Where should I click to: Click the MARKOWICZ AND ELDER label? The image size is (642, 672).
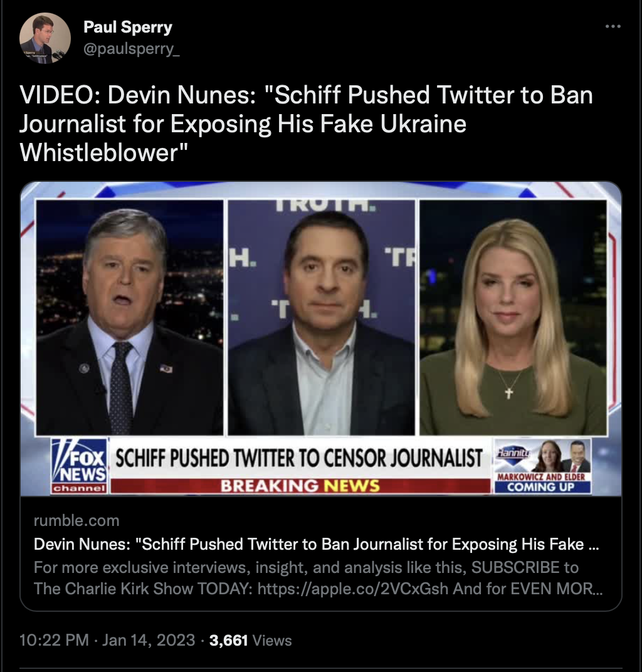(x=542, y=477)
